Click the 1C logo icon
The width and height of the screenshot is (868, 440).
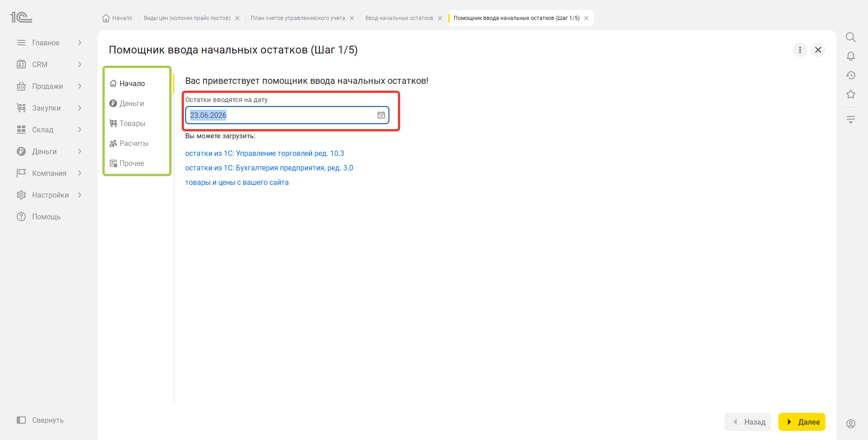coord(21,18)
